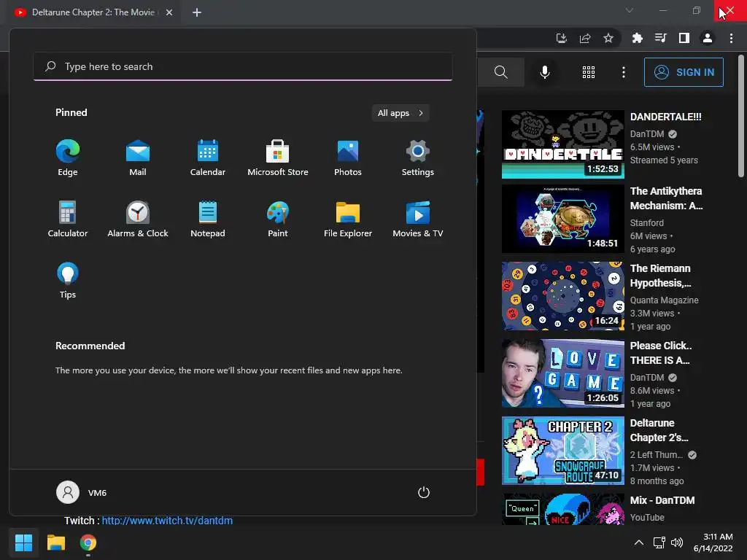This screenshot has width=747, height=560.
Task: Open the Mix - DanTDM playlist title
Action: point(662,500)
